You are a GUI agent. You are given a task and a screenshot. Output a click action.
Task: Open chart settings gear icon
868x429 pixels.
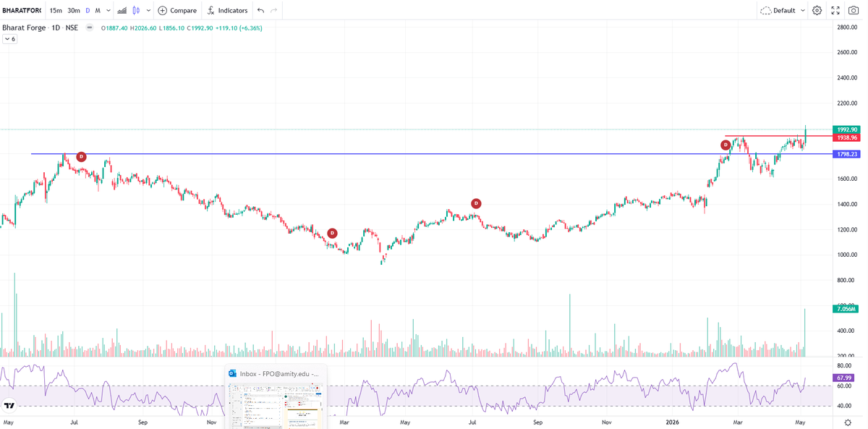click(x=817, y=10)
